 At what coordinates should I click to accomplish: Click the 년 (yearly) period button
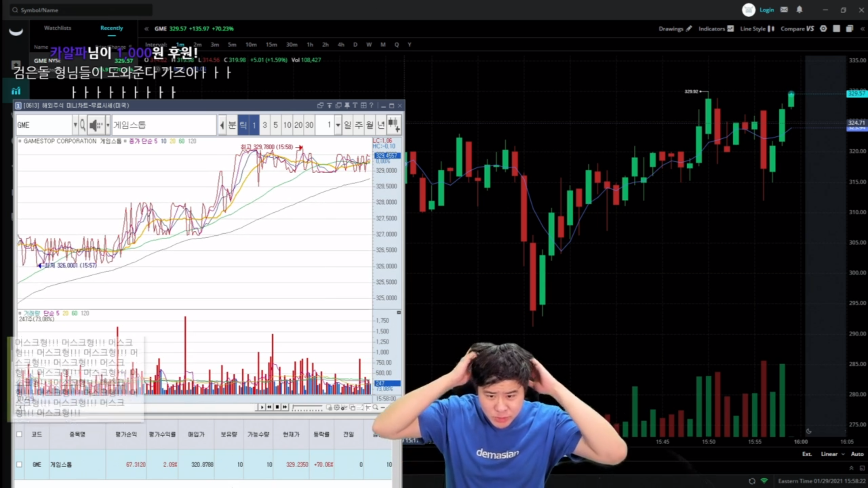(381, 125)
